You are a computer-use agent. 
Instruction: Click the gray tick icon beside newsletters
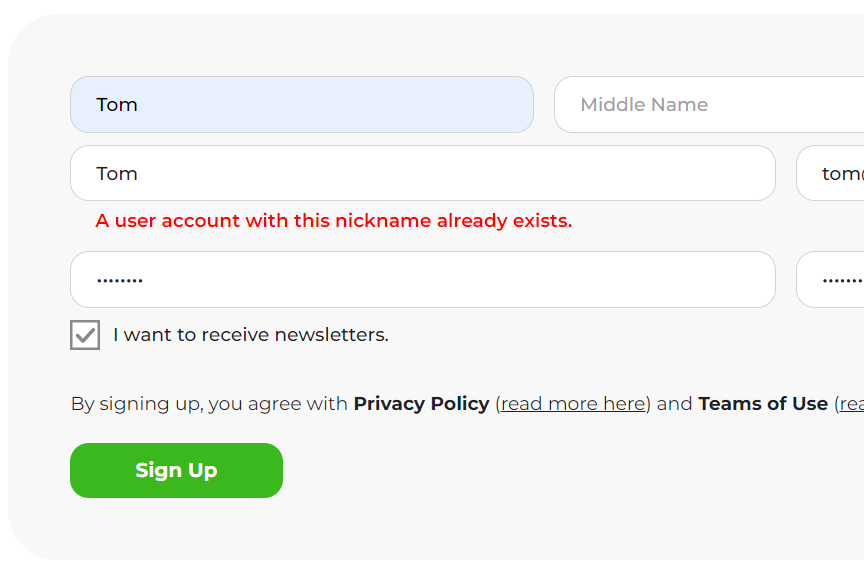[x=85, y=335]
